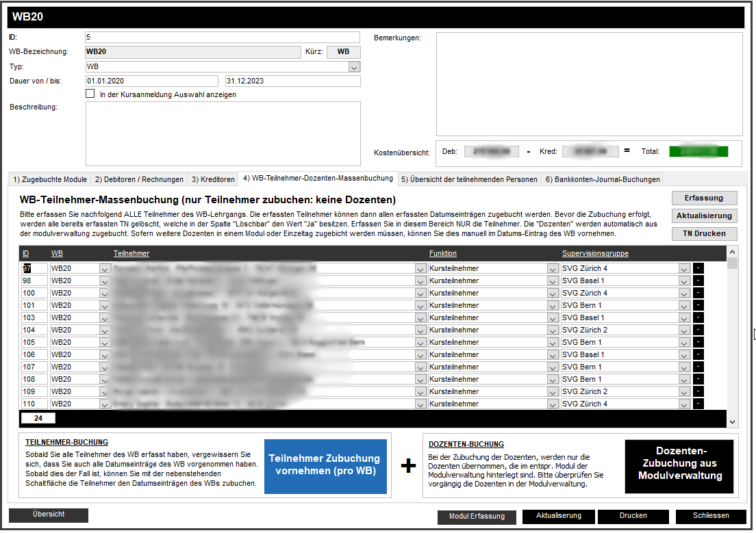Image resolution: width=756 pixels, height=533 pixels.
Task: Open the Funktion dropdown for row 100
Action: click(552, 293)
